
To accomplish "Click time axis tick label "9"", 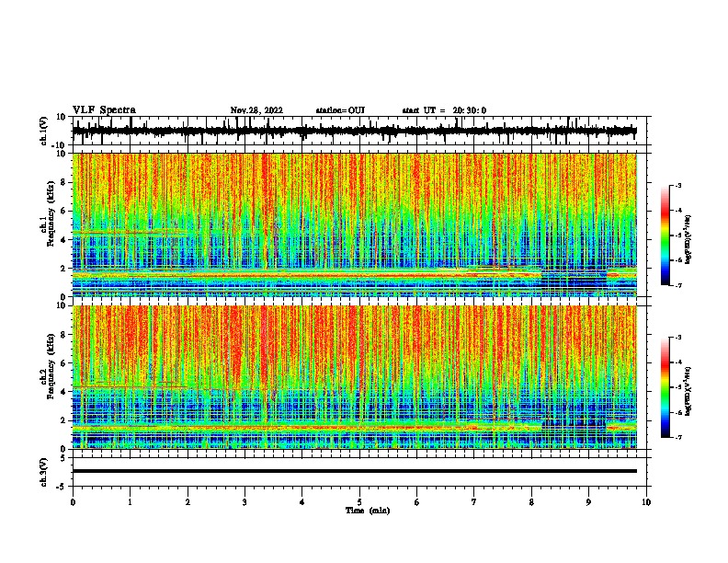I will pos(588,502).
